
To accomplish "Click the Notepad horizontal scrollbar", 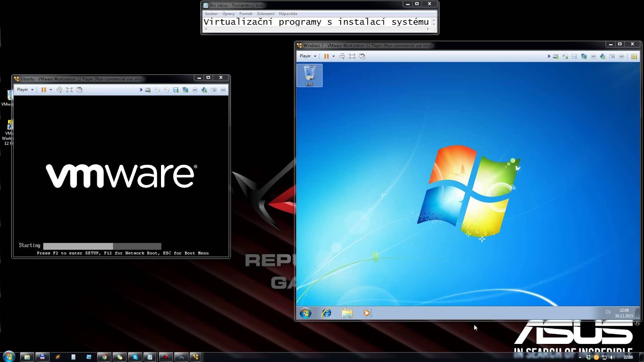I will coord(317,29).
